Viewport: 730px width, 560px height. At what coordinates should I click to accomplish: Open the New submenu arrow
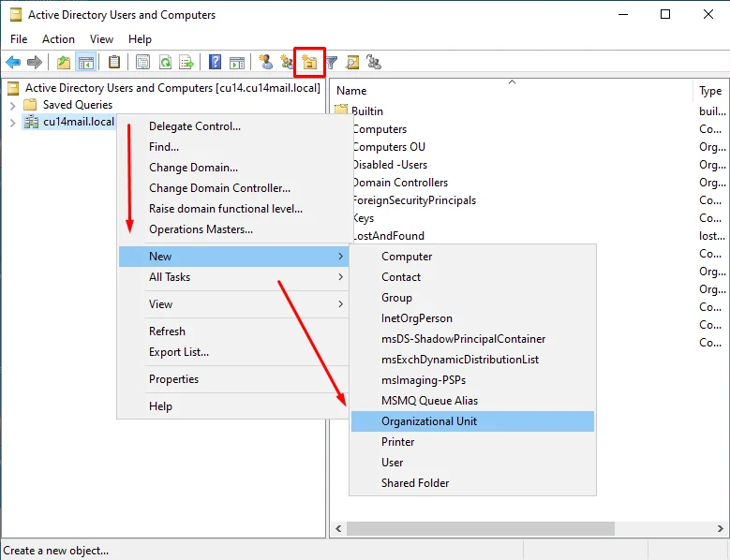341,257
